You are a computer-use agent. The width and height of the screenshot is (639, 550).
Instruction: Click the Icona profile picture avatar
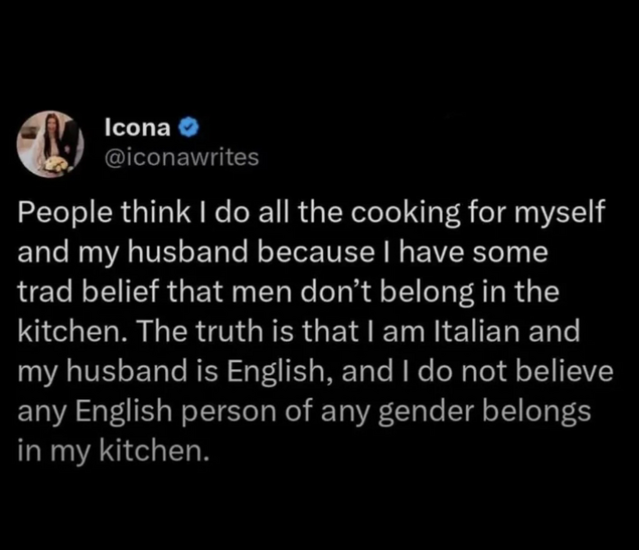(x=50, y=142)
